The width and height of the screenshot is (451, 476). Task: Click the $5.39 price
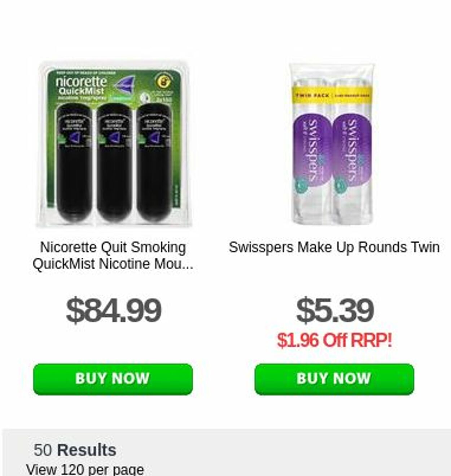334,310
